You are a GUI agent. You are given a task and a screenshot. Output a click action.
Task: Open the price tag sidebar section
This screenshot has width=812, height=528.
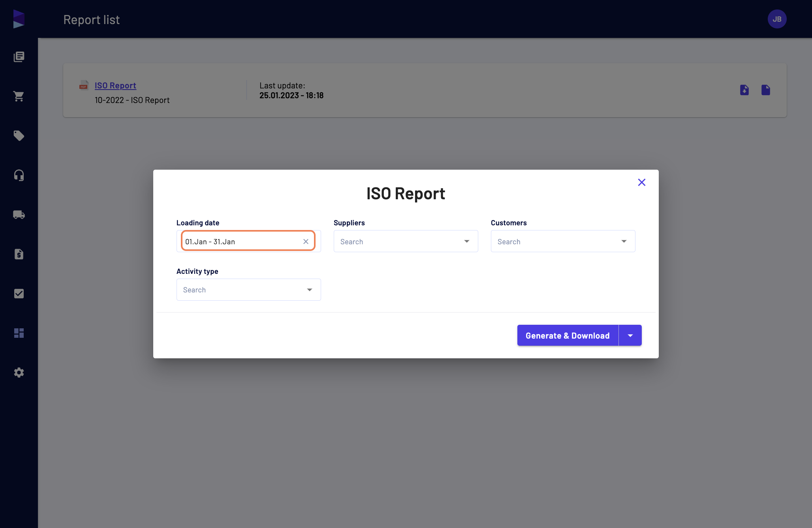point(19,136)
